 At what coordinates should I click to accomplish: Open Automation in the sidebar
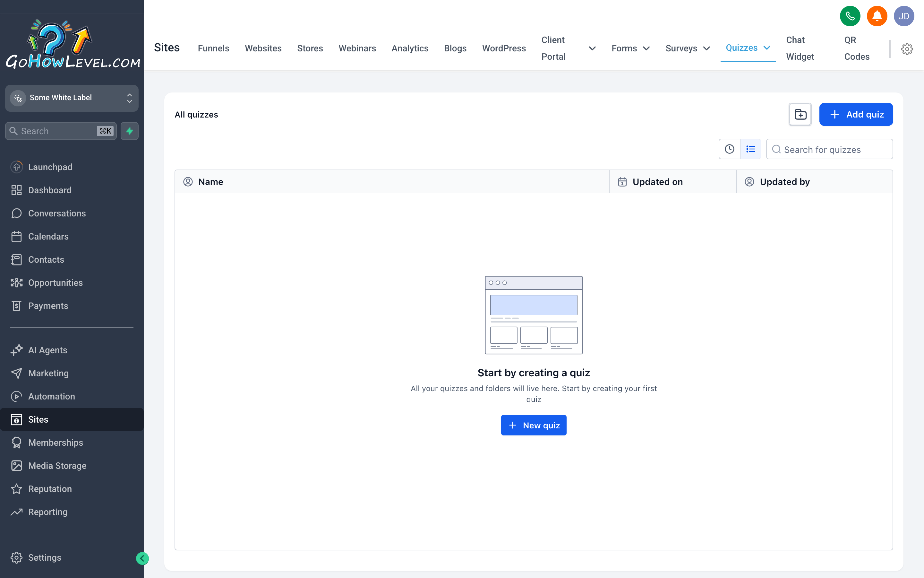click(72, 397)
